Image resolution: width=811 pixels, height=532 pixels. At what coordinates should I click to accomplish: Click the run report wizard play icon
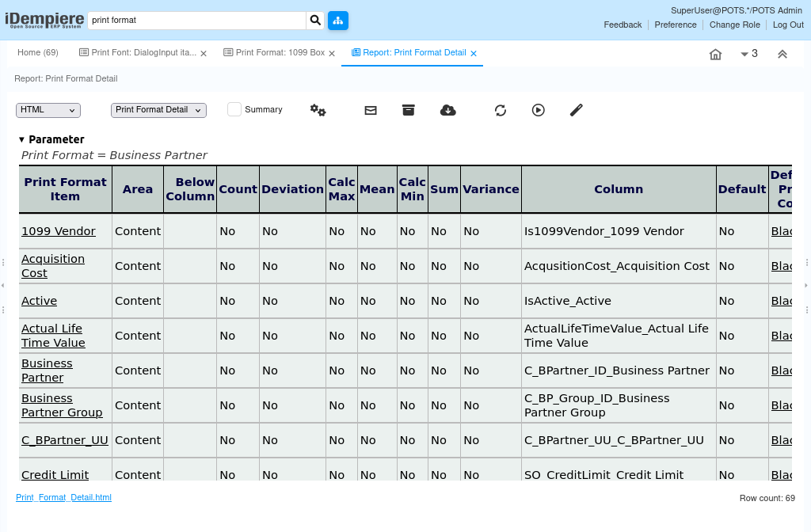click(538, 110)
